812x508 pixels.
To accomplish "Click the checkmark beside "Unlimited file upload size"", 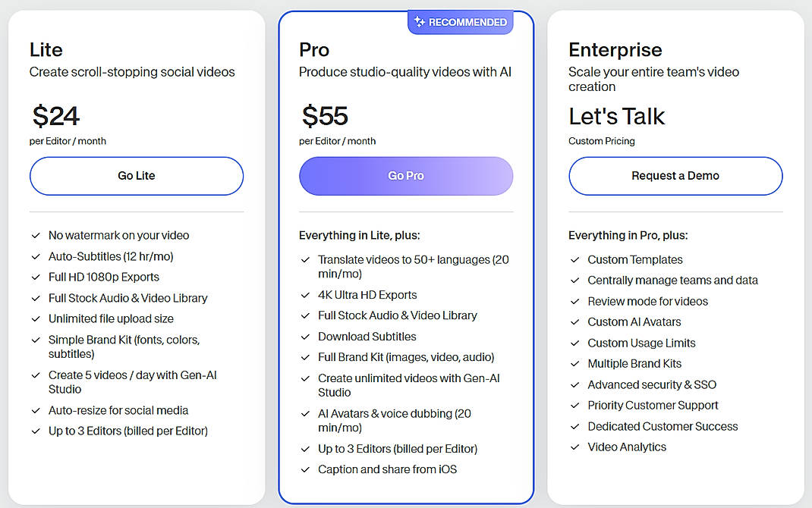I will (36, 318).
